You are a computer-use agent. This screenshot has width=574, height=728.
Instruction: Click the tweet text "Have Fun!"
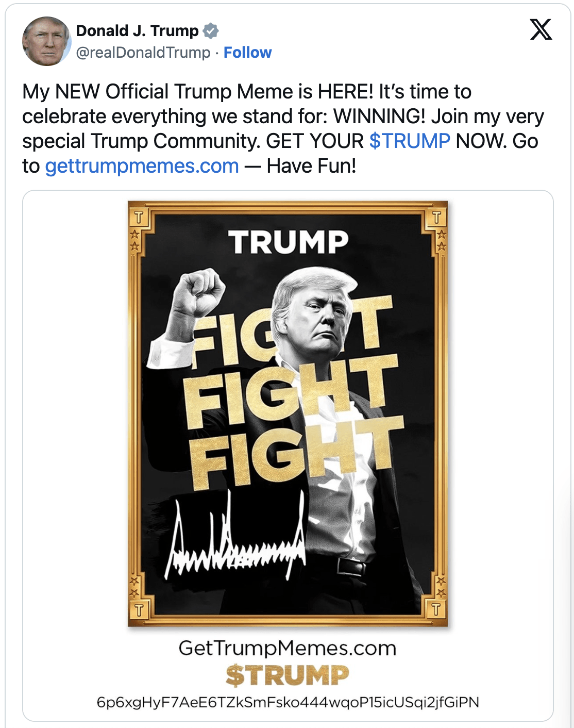(312, 166)
